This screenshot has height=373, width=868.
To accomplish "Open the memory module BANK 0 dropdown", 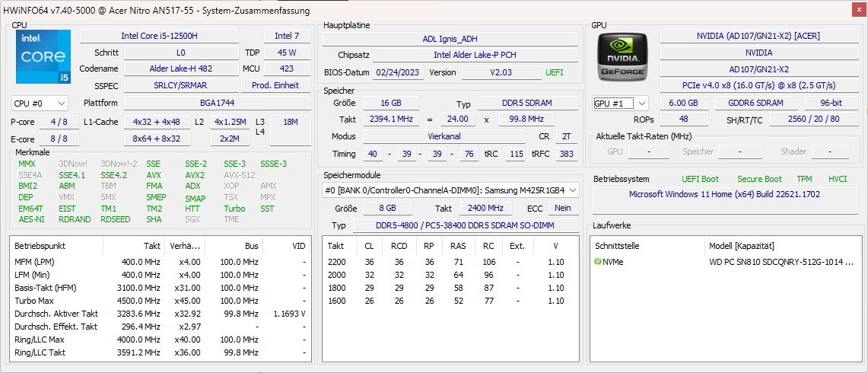I will tap(450, 190).
